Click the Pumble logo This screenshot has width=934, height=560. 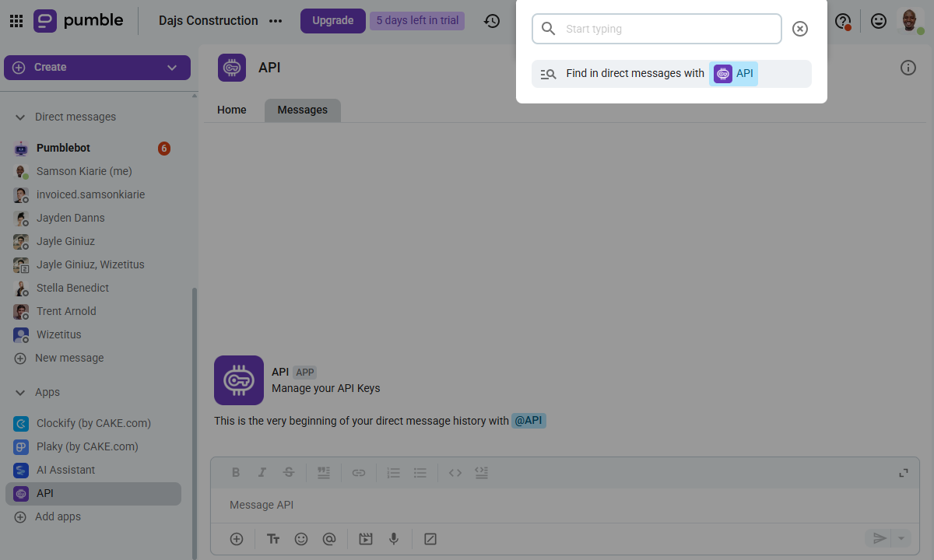79,21
